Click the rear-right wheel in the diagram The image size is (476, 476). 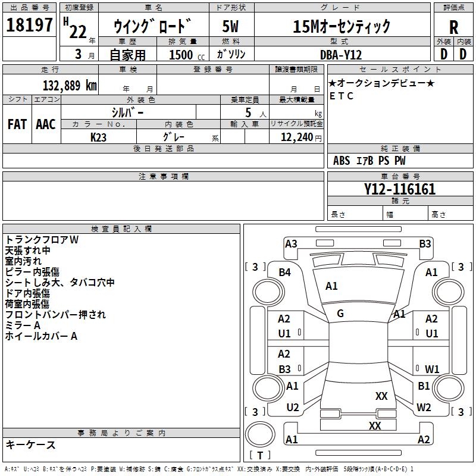448,388
